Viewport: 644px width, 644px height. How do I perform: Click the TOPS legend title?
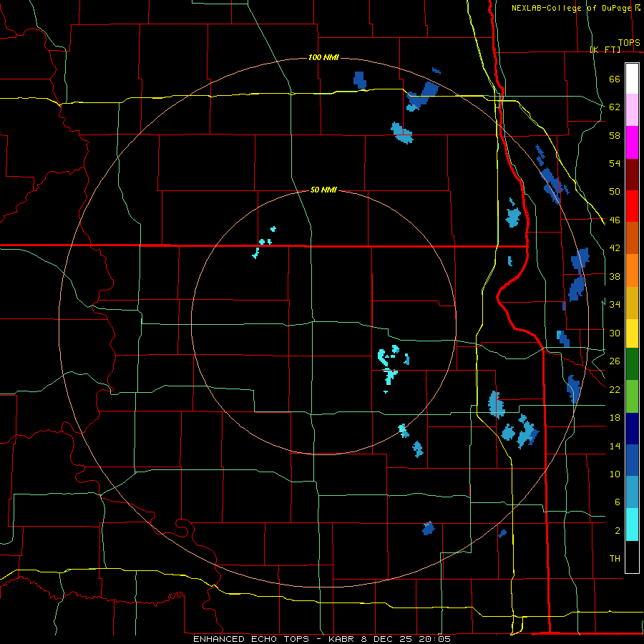point(629,43)
